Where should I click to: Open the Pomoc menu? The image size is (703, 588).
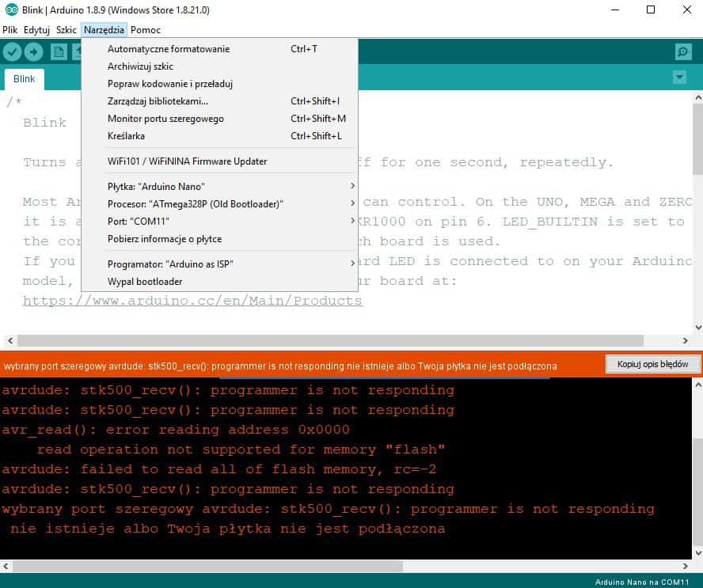pos(146,30)
